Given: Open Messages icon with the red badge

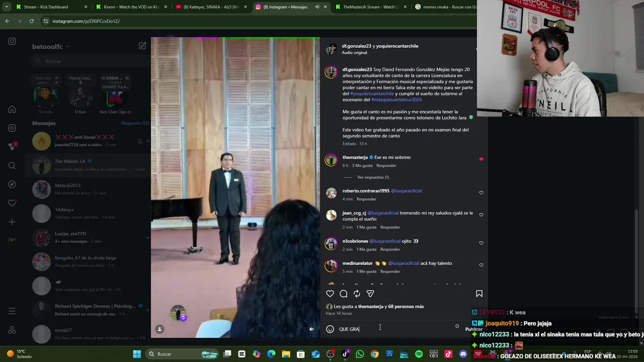Looking at the screenshot, I should pyautogui.click(x=12, y=147).
